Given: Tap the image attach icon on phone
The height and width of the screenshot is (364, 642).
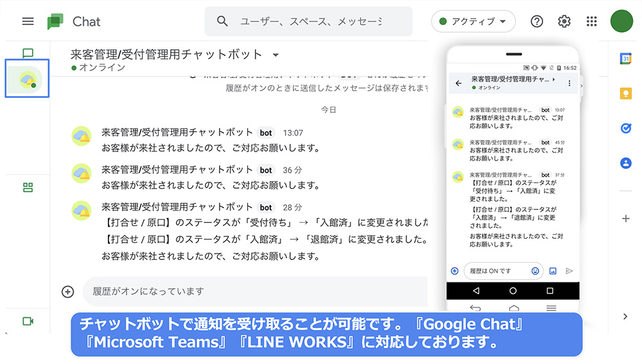Looking at the screenshot, I should (553, 271).
